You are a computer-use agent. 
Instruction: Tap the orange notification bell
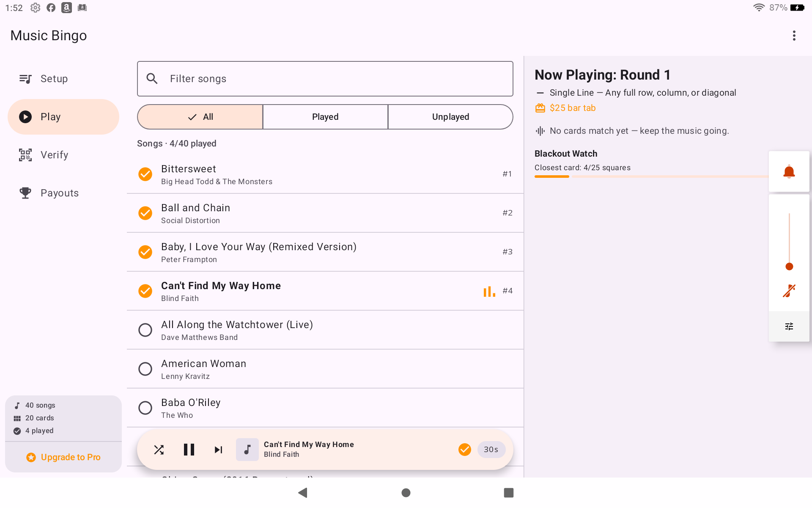click(789, 171)
